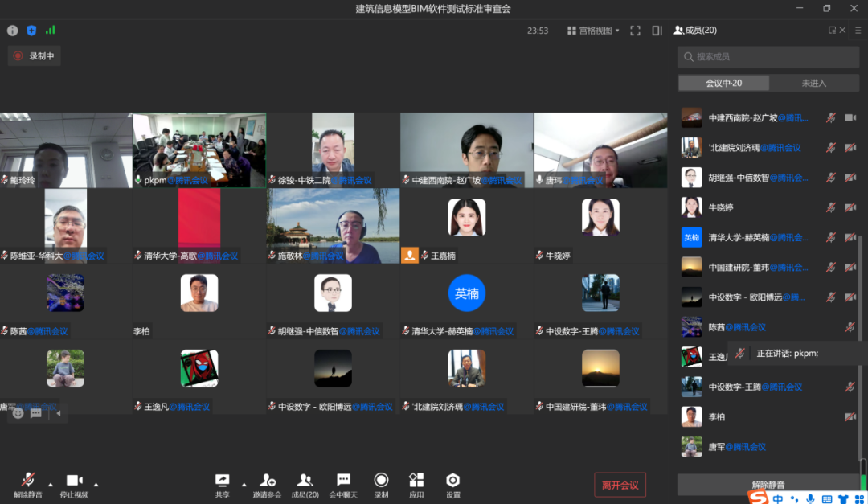868x504 pixels.
Task: Expand video options arrow beside 停止视频
Action: [x=96, y=485]
